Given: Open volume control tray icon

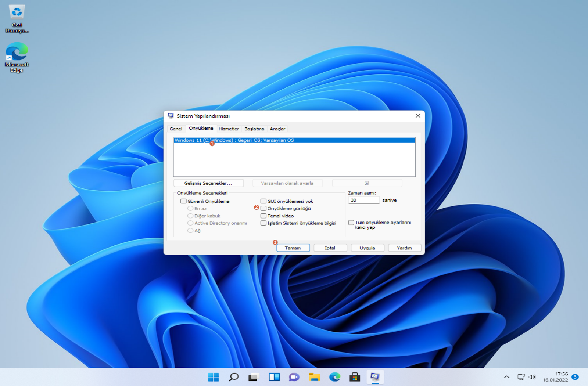Looking at the screenshot, I should (x=532, y=377).
